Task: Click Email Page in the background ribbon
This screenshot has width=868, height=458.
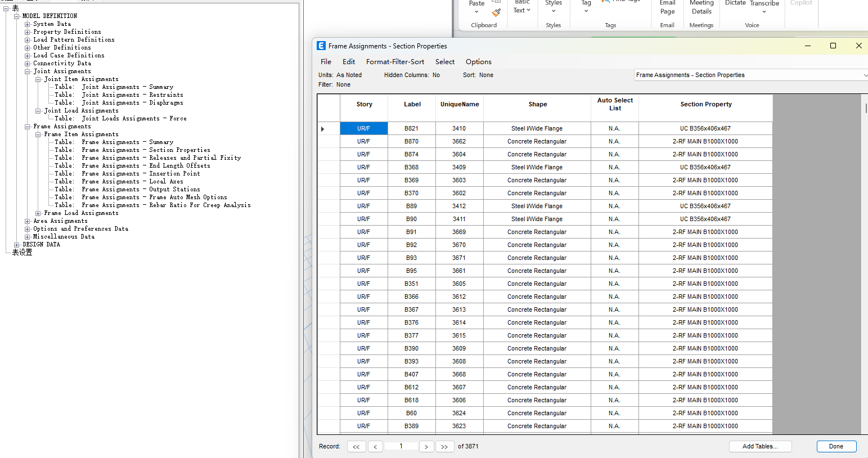Action: [x=667, y=7]
